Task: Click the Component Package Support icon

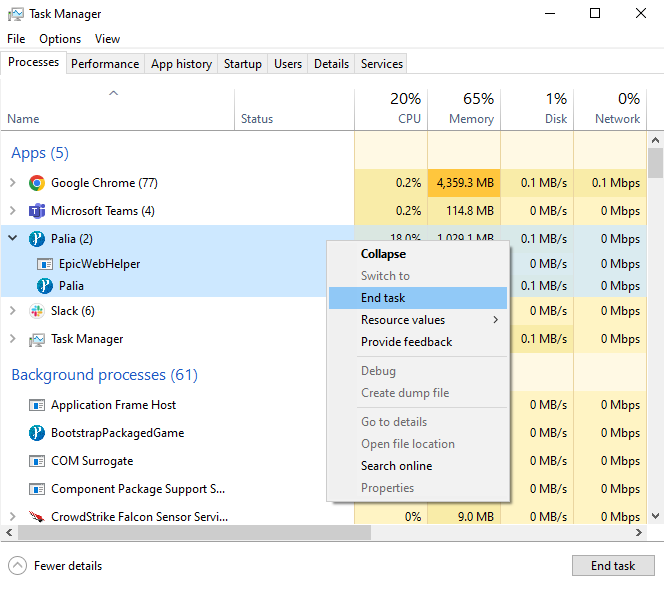Action: tap(37, 489)
